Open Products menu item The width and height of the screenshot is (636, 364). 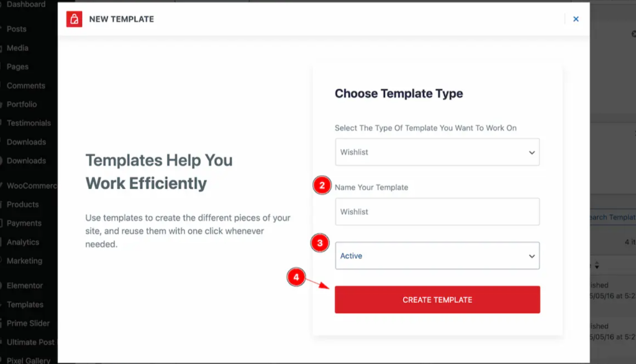[x=22, y=204]
